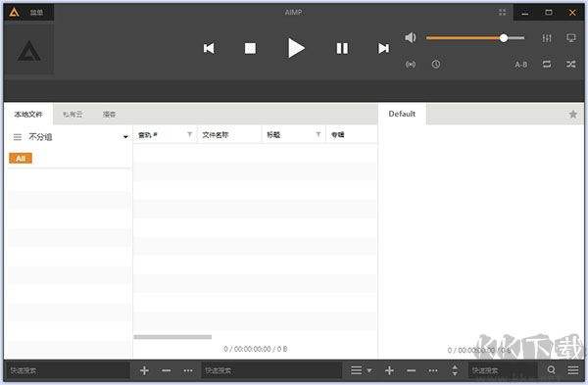The image size is (588, 385).
Task: Switch to compact mode with four-squares icon
Action: pyautogui.click(x=502, y=13)
